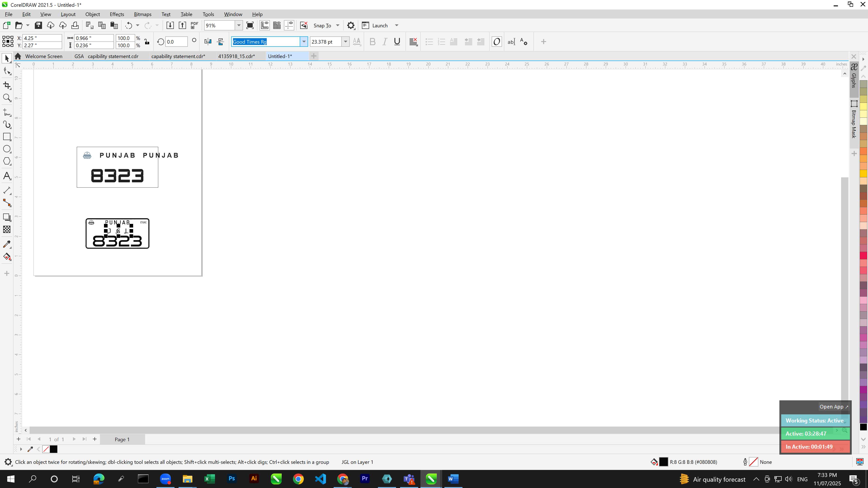
Task: Select the Color Eyedropper tool
Action: click(x=7, y=244)
